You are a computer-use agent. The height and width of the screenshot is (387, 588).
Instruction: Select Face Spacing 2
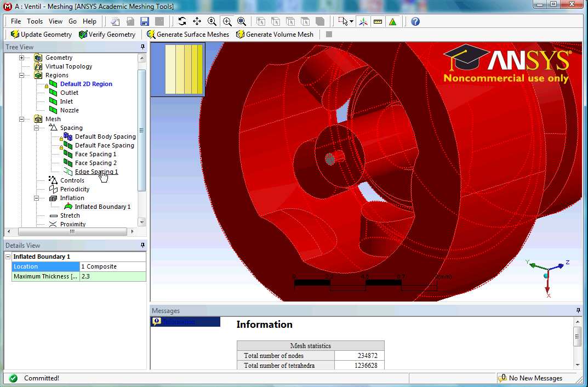point(95,163)
